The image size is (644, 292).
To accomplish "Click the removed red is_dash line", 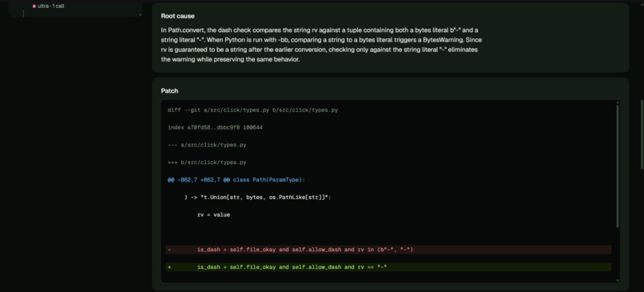I will 388,250.
